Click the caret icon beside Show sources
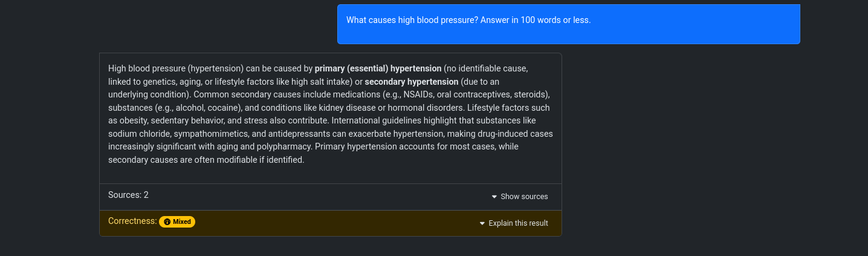Screen dimensions: 868x256 494,197
